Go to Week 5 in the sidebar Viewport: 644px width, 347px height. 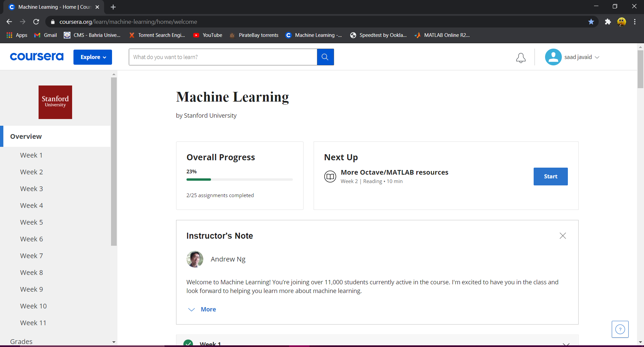click(x=32, y=222)
